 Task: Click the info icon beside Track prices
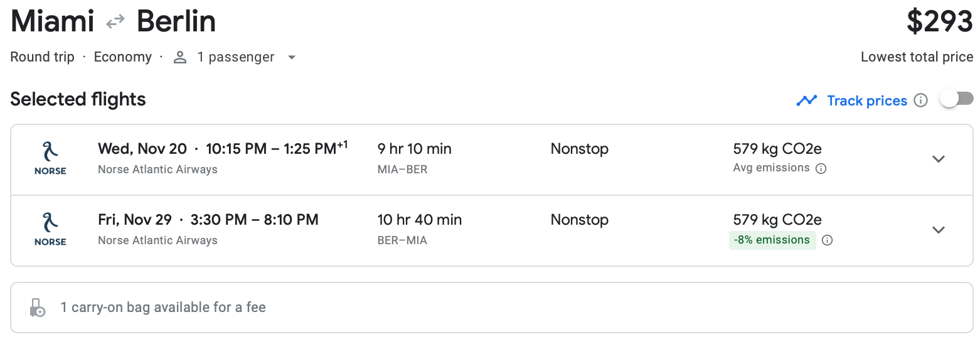pyautogui.click(x=921, y=100)
